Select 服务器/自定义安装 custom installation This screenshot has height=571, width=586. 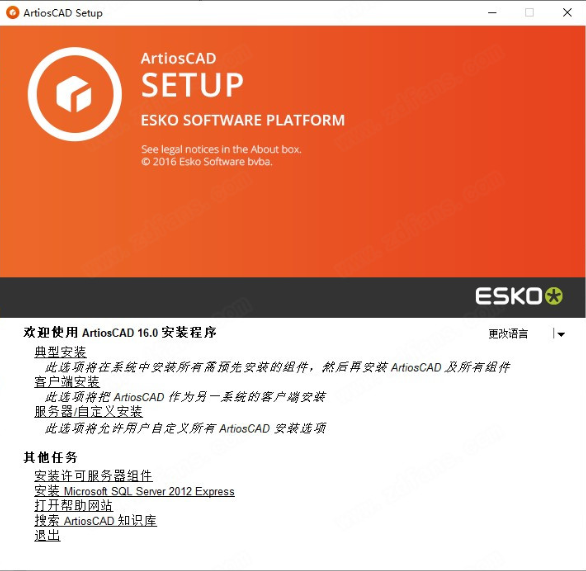[x=89, y=411]
